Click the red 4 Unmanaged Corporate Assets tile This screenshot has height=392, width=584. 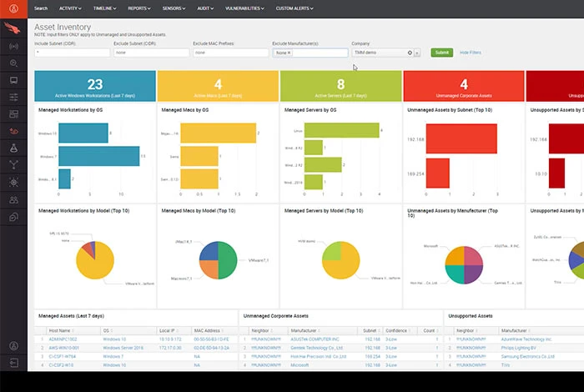pos(464,86)
